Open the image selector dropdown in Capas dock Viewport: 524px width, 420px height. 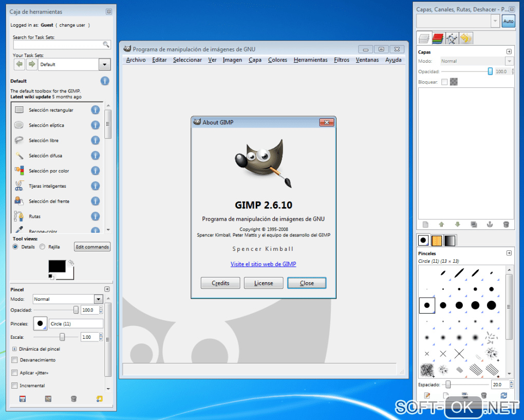click(495, 21)
